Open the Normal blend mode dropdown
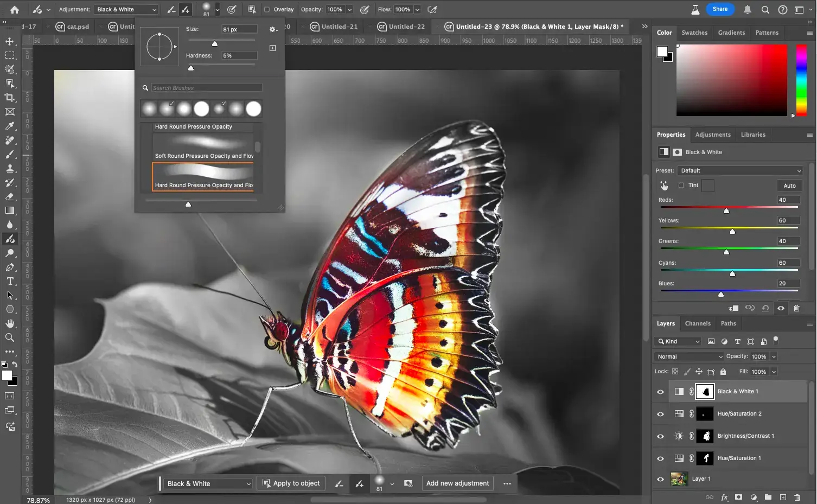 click(x=688, y=356)
